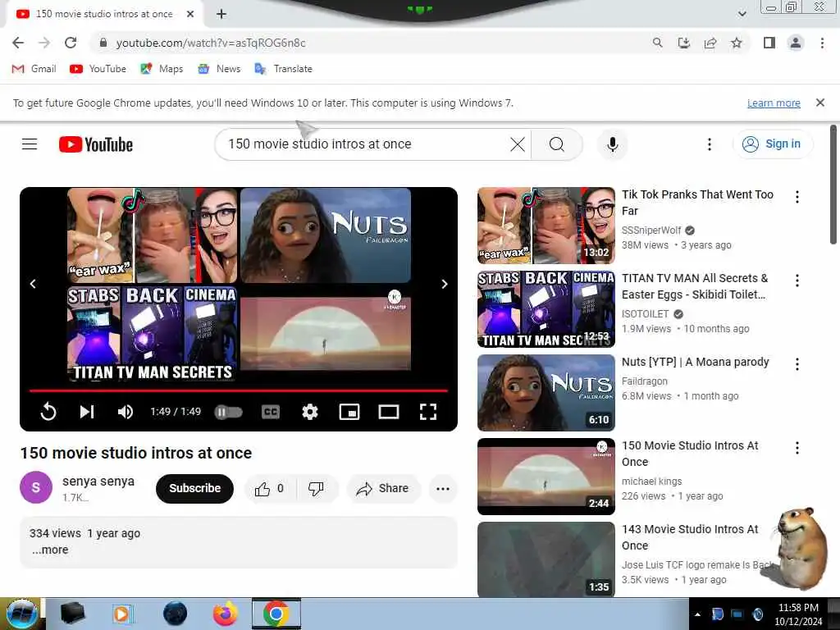
Task: Go back in browser history
Action: 18,43
